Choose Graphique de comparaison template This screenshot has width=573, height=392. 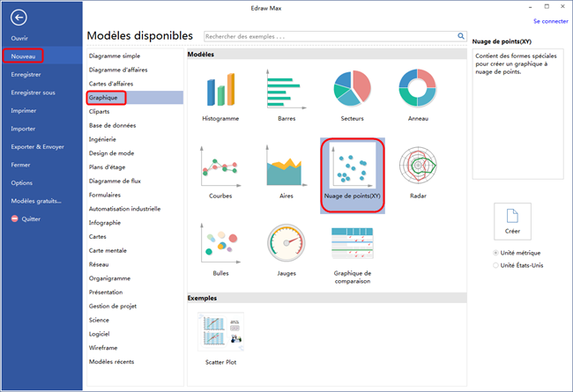(353, 255)
